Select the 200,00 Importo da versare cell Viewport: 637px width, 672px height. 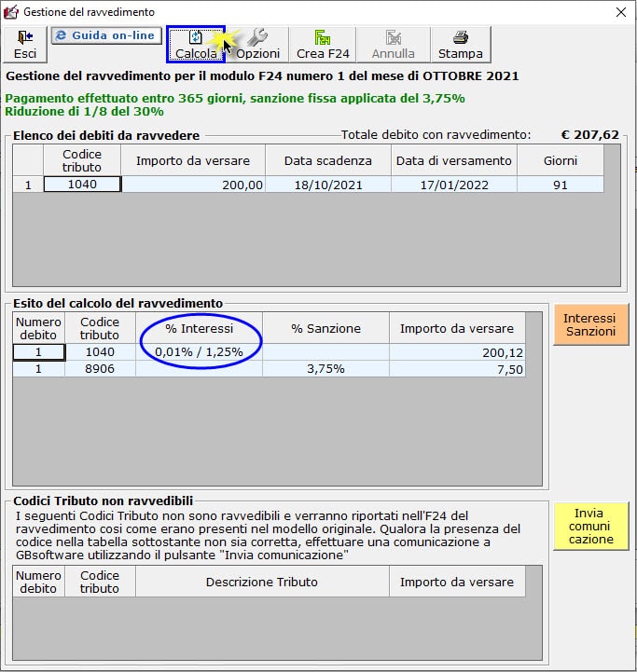point(193,185)
